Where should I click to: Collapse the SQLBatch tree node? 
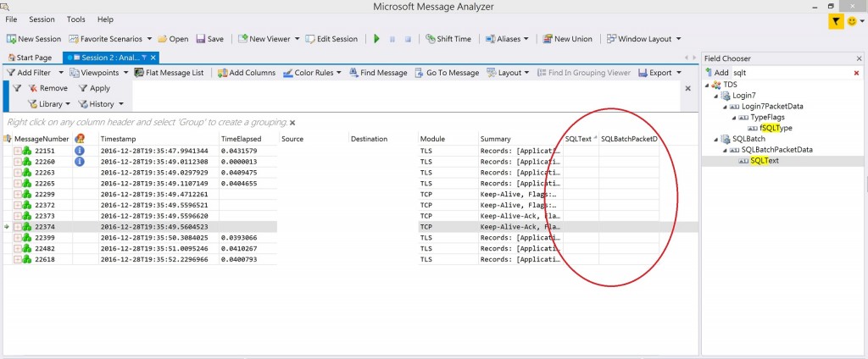[x=716, y=139]
